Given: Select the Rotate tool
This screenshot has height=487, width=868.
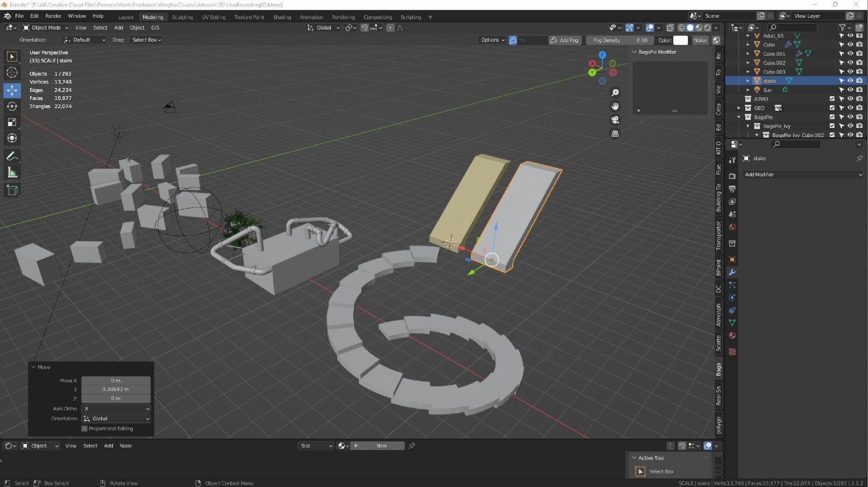Looking at the screenshot, I should click(12, 106).
